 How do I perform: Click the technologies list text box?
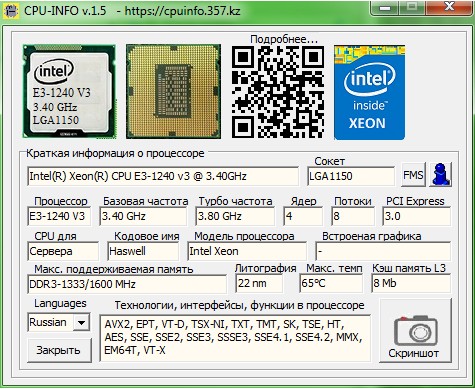click(x=235, y=338)
